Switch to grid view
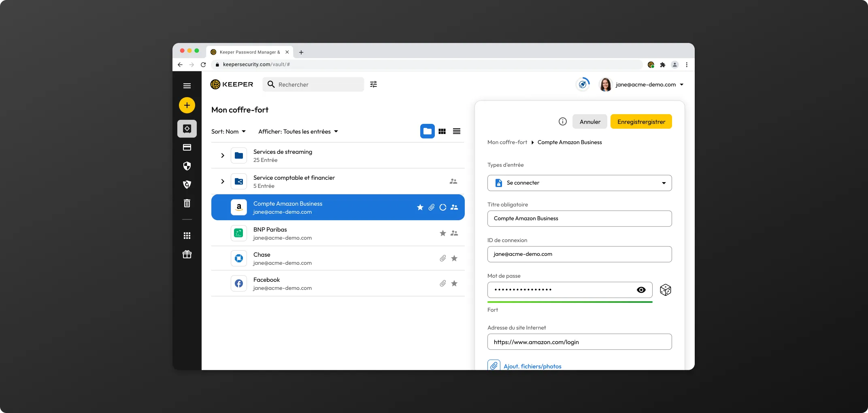 [x=442, y=131]
